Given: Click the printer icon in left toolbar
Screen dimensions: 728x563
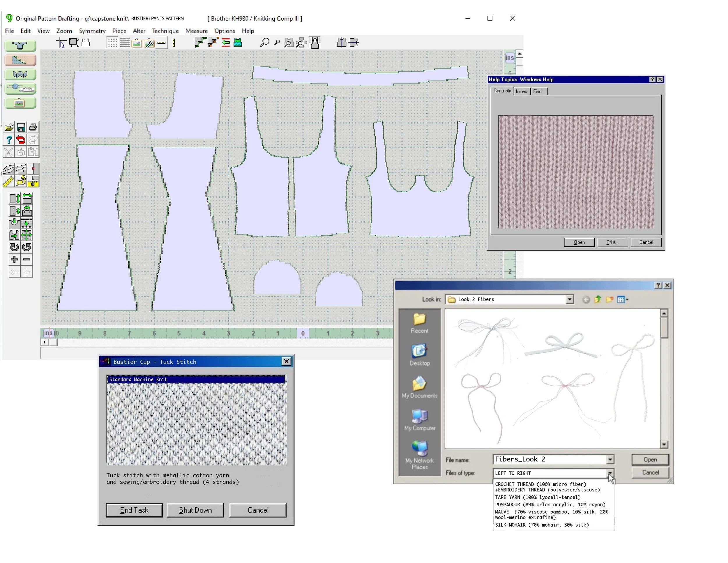Looking at the screenshot, I should coord(33,127).
